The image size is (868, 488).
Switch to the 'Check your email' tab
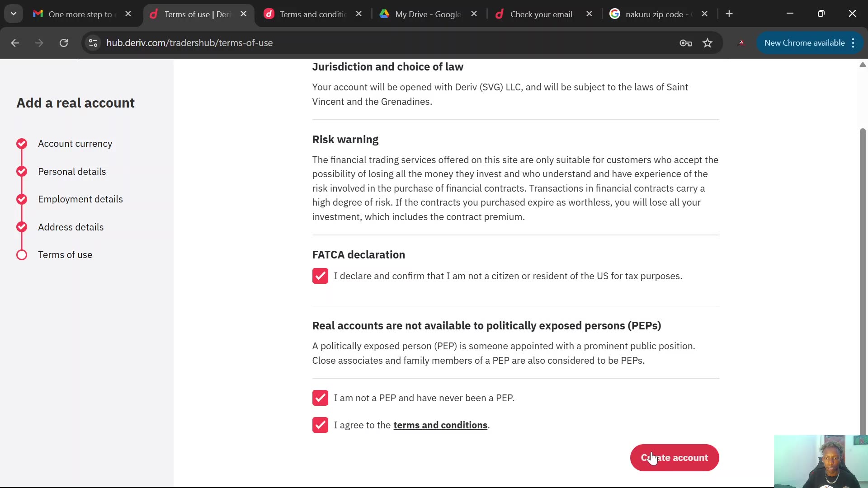click(540, 14)
